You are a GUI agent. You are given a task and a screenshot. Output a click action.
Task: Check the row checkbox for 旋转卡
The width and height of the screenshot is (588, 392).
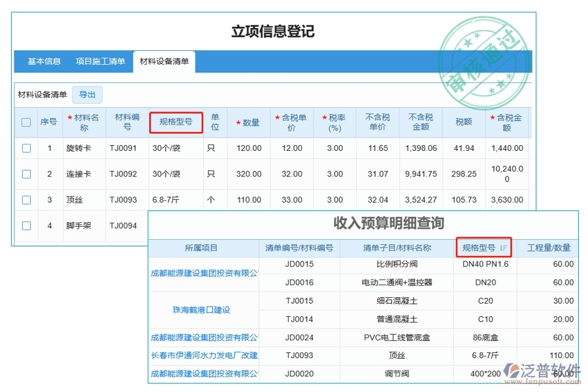(x=25, y=148)
